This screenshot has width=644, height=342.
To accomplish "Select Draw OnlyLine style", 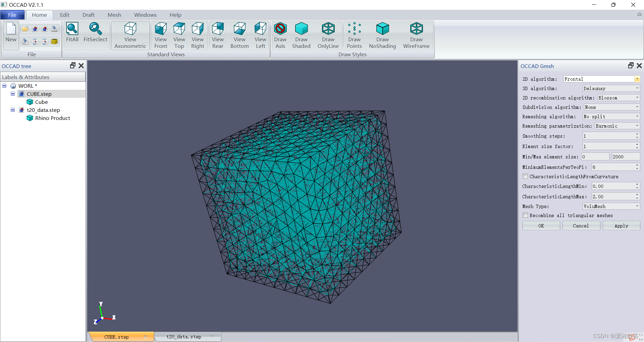I will coord(328,36).
